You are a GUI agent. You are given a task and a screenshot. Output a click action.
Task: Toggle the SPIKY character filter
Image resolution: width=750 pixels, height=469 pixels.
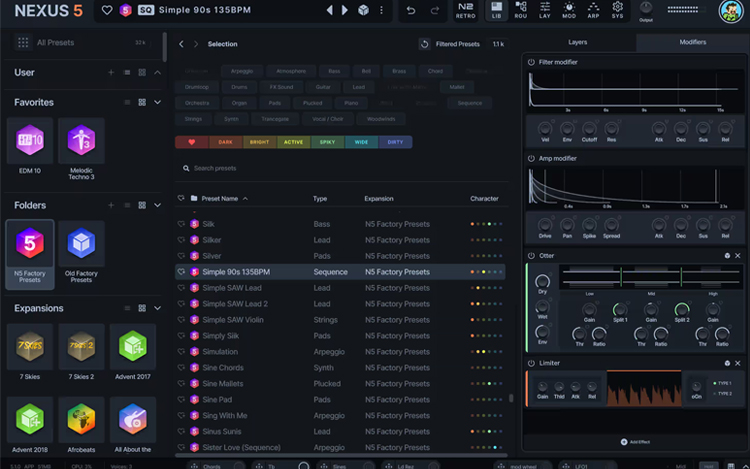[327, 142]
